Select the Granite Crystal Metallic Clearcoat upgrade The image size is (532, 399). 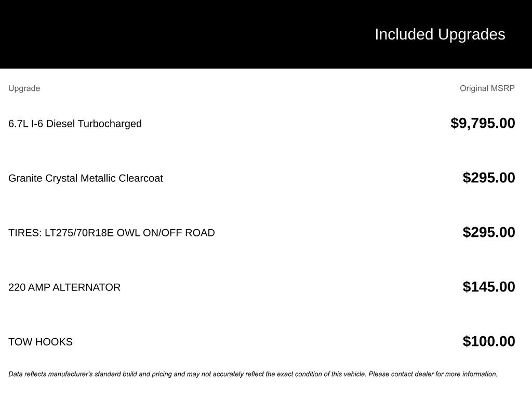pyautogui.click(x=86, y=178)
